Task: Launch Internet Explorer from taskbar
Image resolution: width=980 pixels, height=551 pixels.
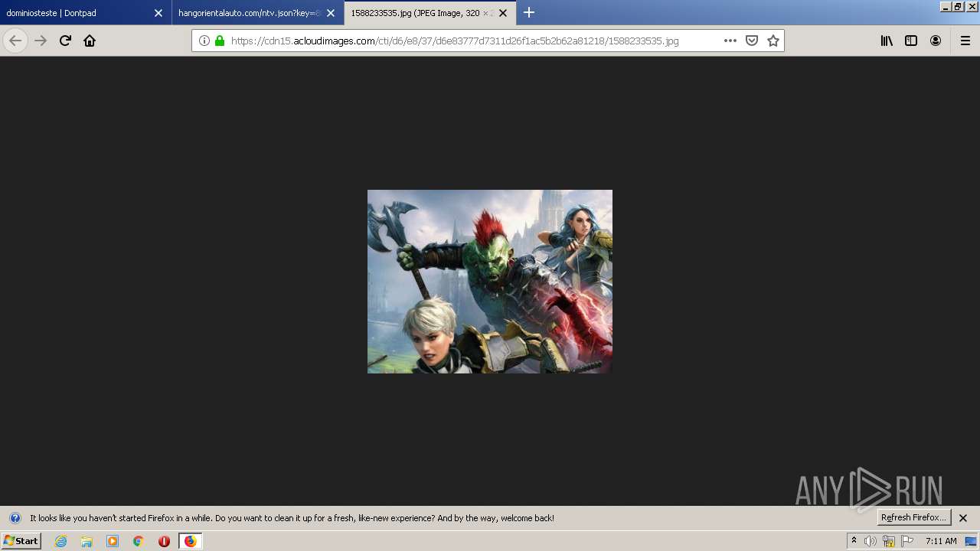Action: tap(61, 541)
